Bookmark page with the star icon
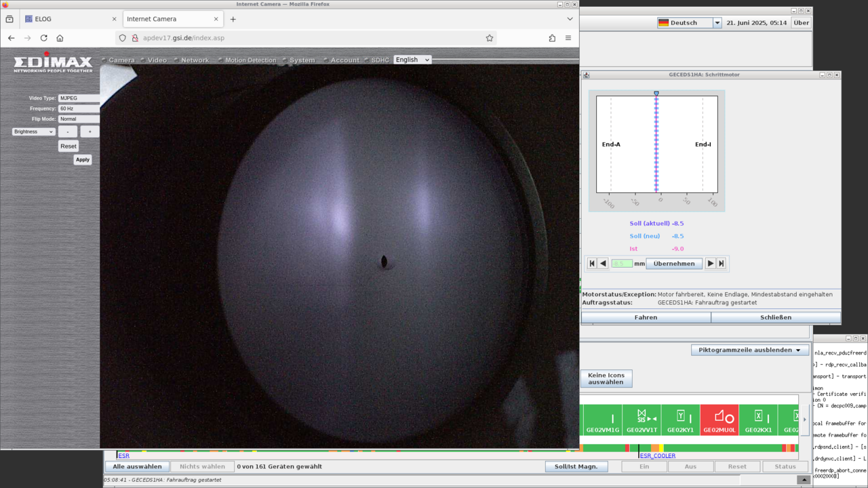The image size is (868, 488). (490, 38)
